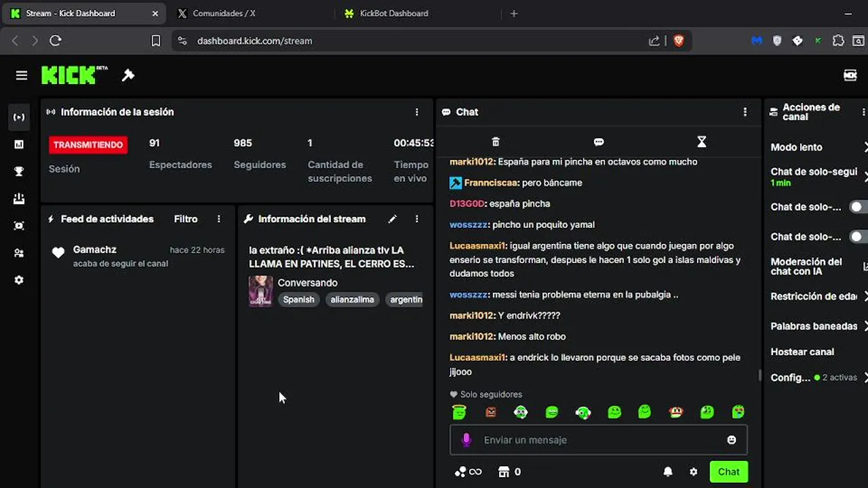Click the channel points infinity icon

click(468, 472)
